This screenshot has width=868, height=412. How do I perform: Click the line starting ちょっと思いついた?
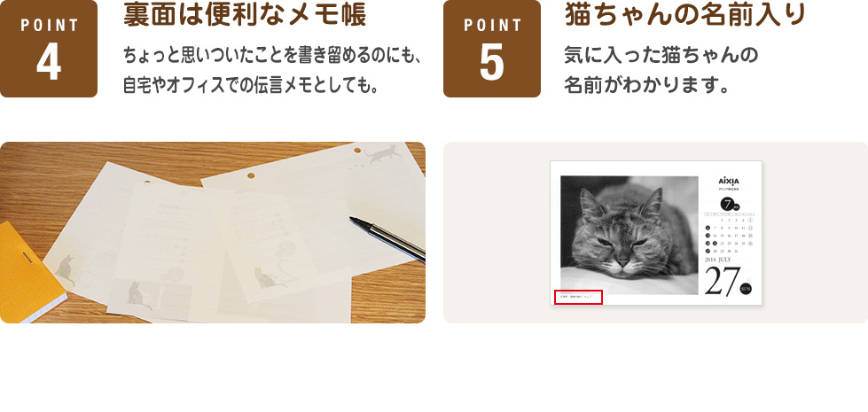point(273,57)
